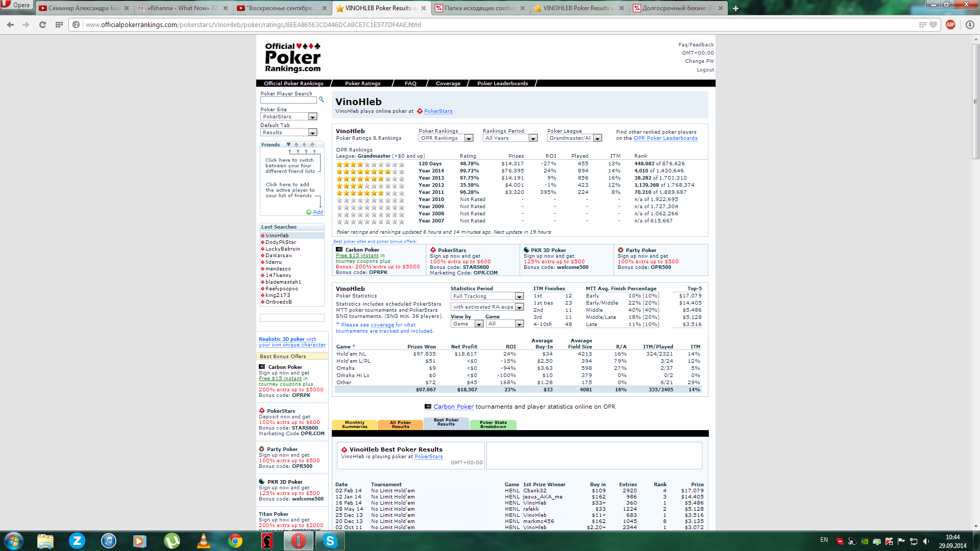Click the page vertical scrollbar thumb
This screenshot has height=551, width=980.
975,102
